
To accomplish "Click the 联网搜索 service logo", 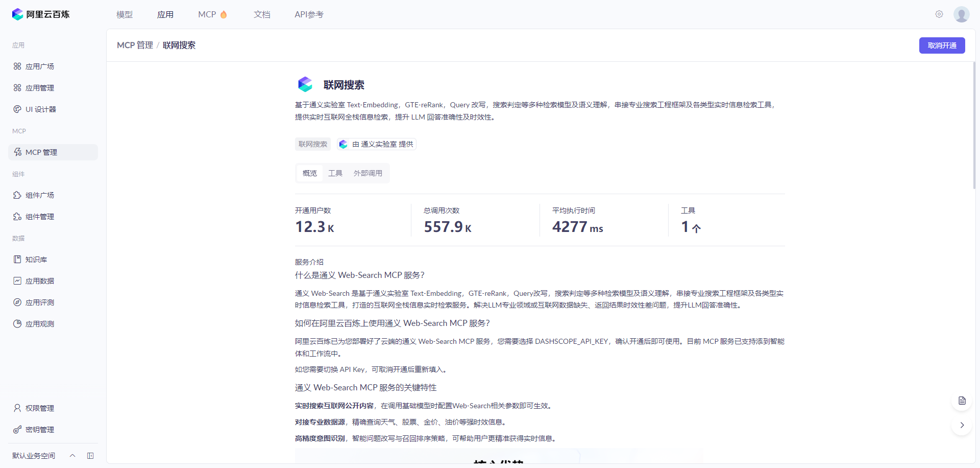I will (x=305, y=84).
